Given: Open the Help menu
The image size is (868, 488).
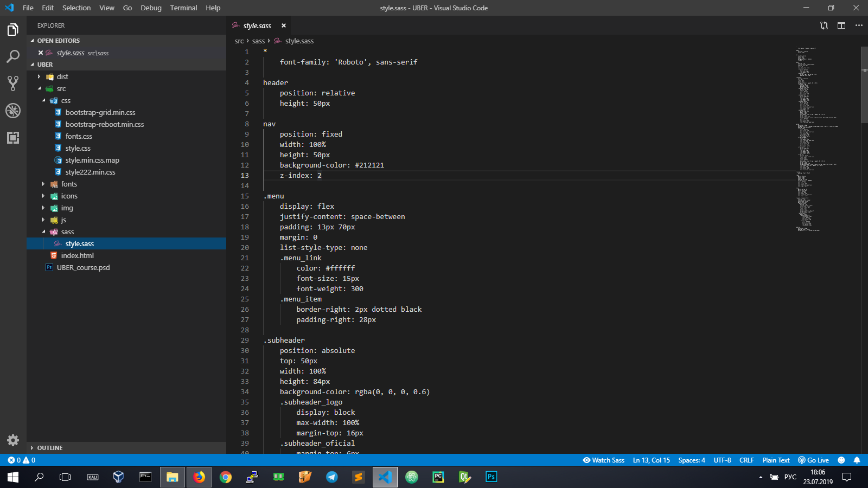Looking at the screenshot, I should [213, 8].
